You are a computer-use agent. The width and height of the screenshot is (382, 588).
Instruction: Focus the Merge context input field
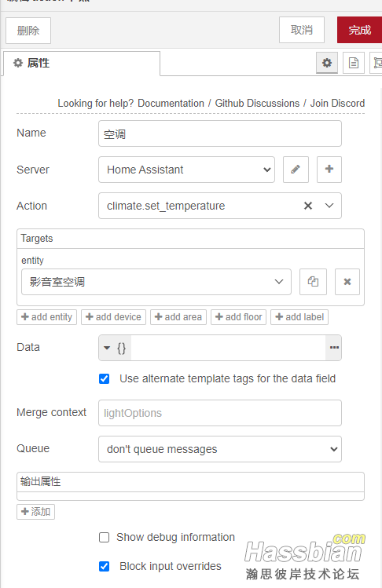click(220, 413)
